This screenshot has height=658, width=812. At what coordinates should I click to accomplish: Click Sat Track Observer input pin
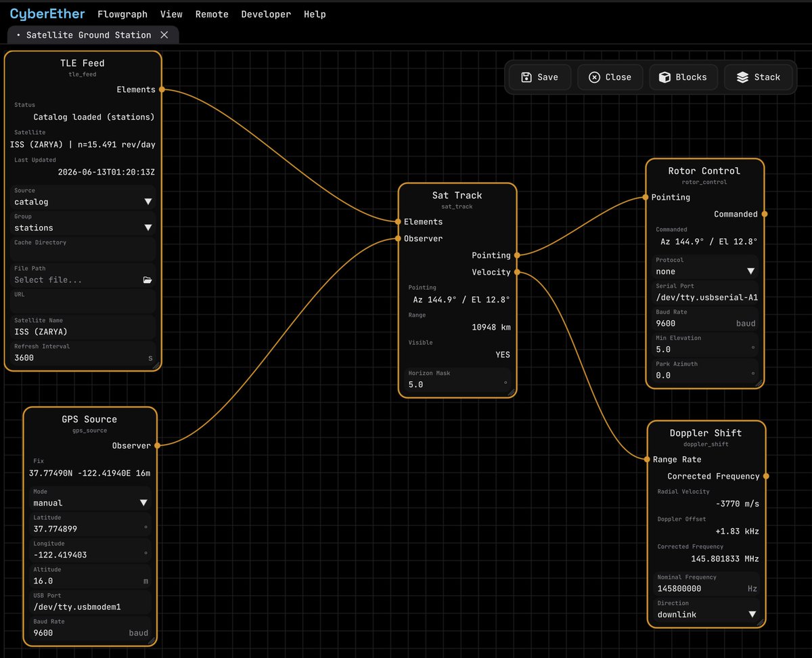coord(399,238)
